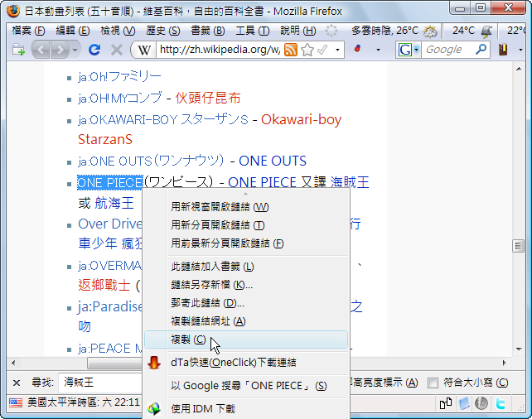Open the 伙頭仔昆布 red link
The width and height of the screenshot is (532, 419).
(x=208, y=98)
